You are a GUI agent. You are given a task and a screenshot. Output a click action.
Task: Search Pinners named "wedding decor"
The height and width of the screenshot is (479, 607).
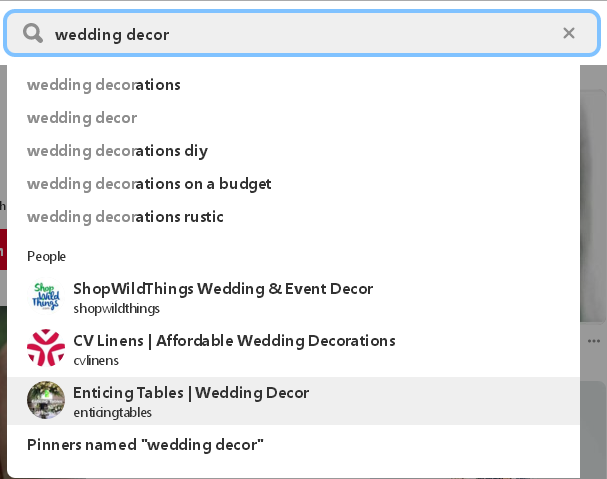point(146,445)
